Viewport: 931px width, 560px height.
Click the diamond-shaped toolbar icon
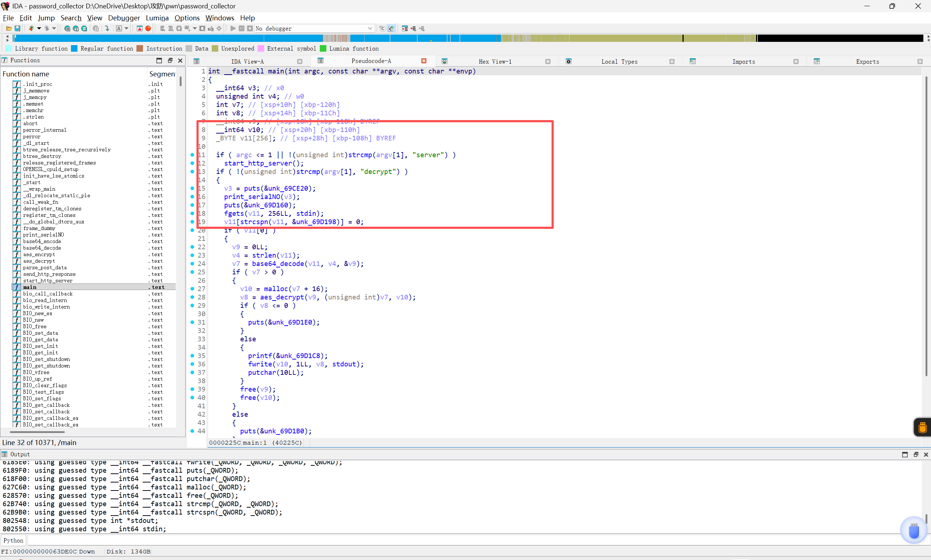click(x=219, y=28)
